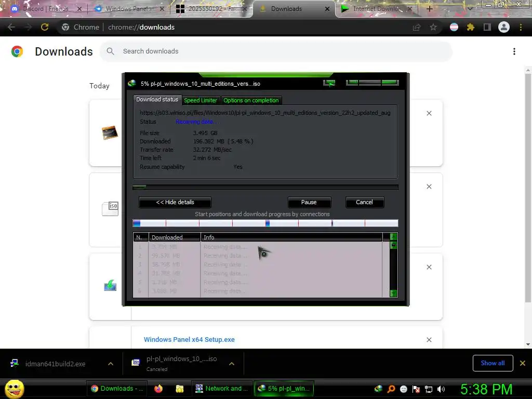Click the network tray icon
This screenshot has height=399, width=532.
coord(429,389)
